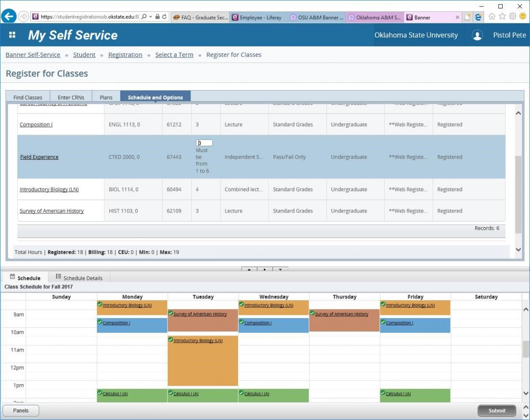Click the Submit button
Image resolution: width=530 pixels, height=420 pixels.
tap(496, 410)
